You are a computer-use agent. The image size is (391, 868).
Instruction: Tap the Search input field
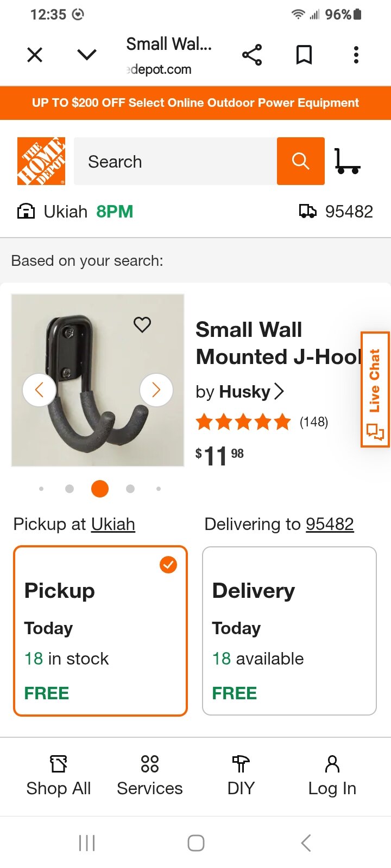coord(175,161)
